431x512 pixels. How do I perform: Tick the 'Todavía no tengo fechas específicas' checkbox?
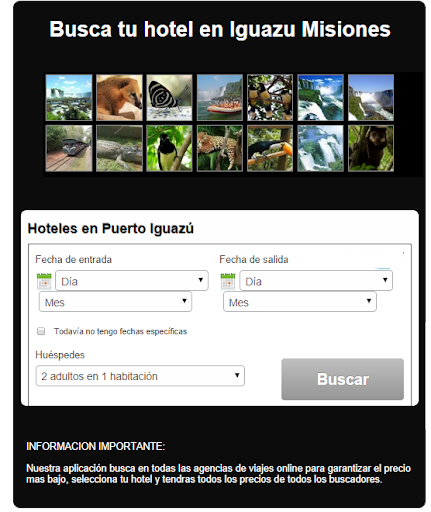click(41, 331)
